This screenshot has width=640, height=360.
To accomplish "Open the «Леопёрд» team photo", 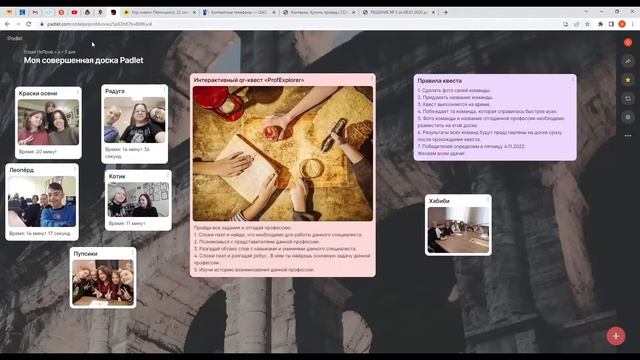I will click(x=42, y=201).
